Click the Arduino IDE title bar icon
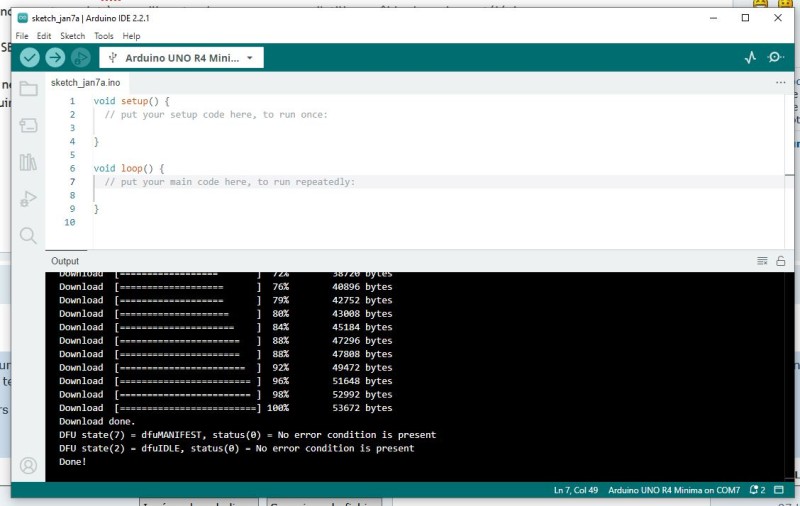 [22, 18]
